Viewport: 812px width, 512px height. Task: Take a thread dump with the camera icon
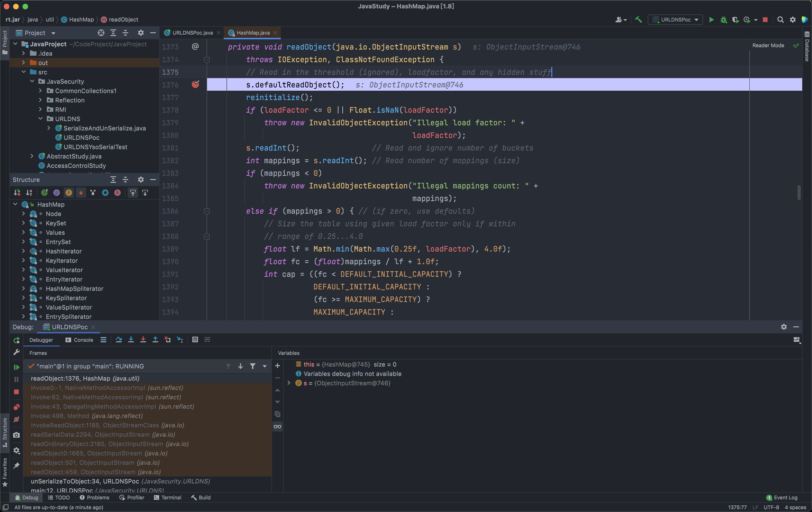[16, 435]
